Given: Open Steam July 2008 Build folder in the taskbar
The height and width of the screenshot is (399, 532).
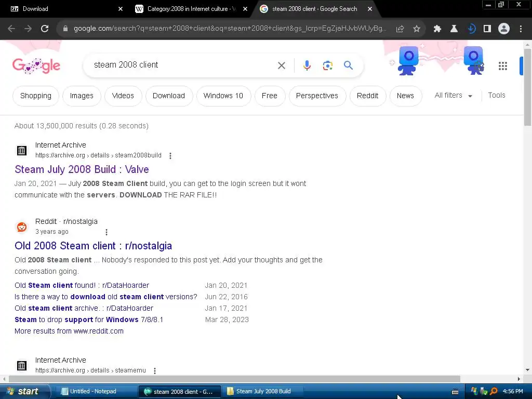Looking at the screenshot, I should coord(263,392).
